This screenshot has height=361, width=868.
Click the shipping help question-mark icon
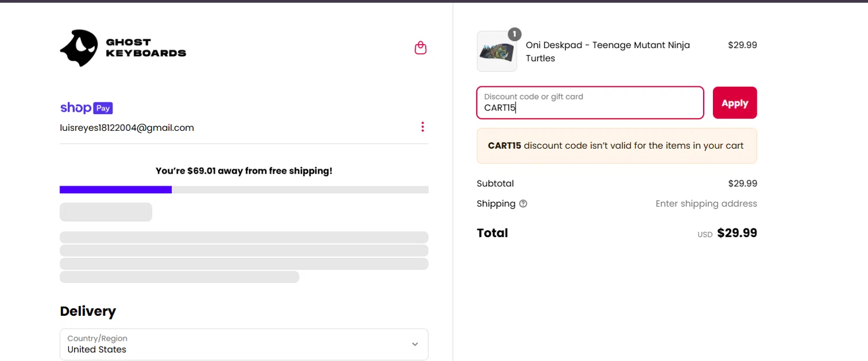tap(523, 204)
